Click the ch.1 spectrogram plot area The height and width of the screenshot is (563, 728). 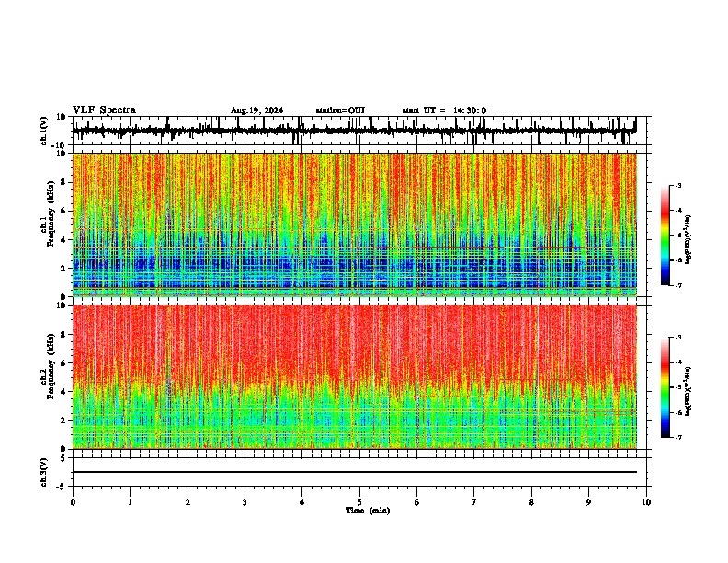[x=354, y=224]
